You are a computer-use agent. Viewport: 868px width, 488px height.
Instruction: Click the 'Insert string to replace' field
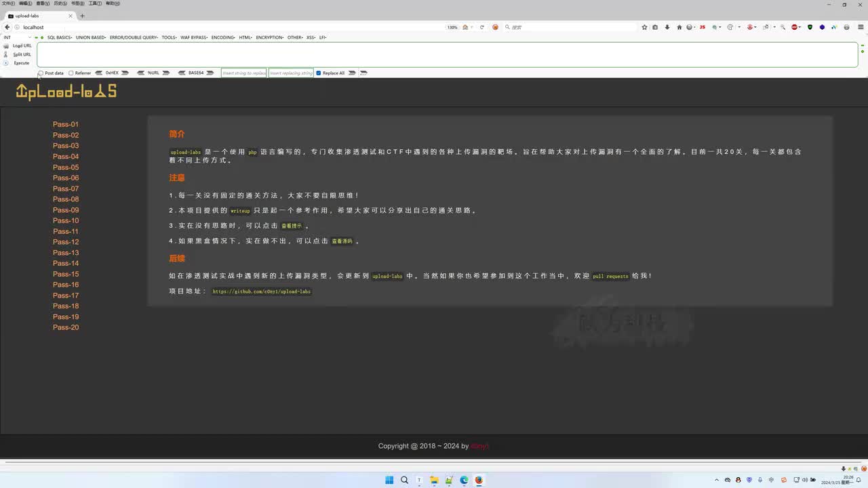pos(244,73)
